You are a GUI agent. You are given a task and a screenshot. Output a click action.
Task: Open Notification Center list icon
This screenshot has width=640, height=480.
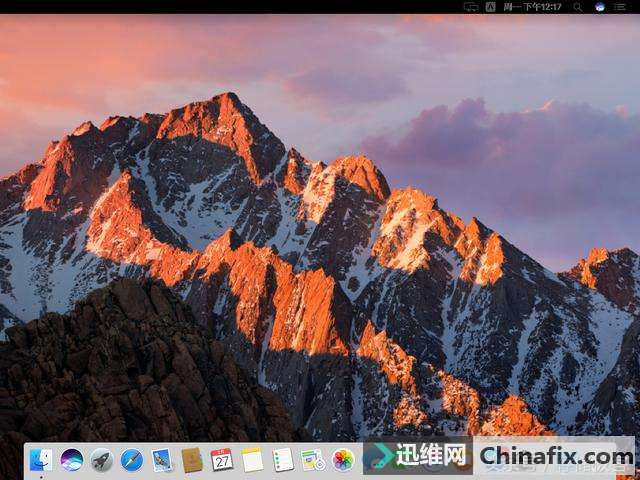(x=620, y=7)
